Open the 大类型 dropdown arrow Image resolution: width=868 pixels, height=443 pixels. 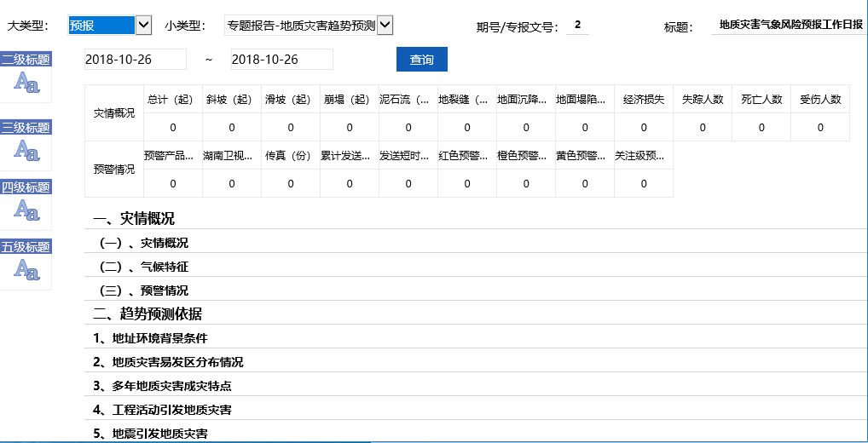[143, 26]
